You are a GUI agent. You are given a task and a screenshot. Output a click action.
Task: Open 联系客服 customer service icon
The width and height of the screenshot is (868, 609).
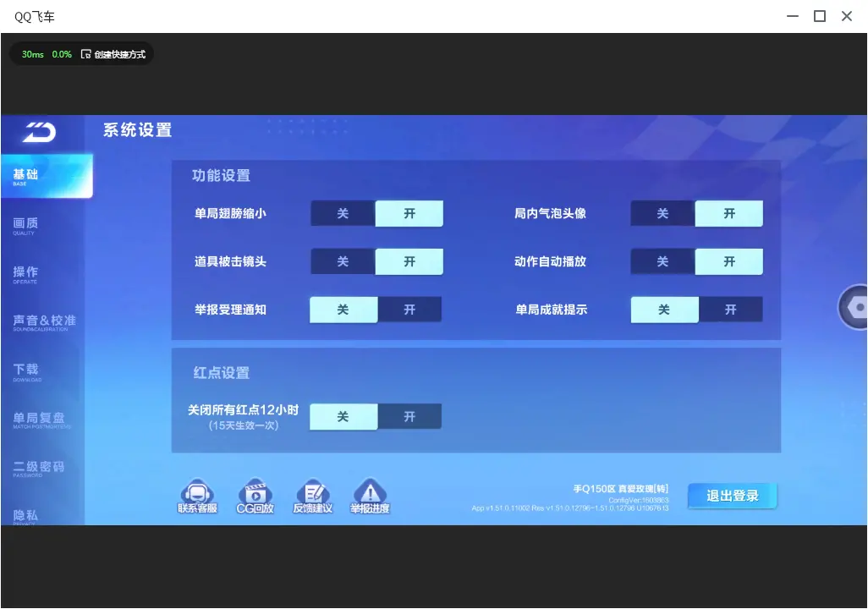[x=197, y=496]
